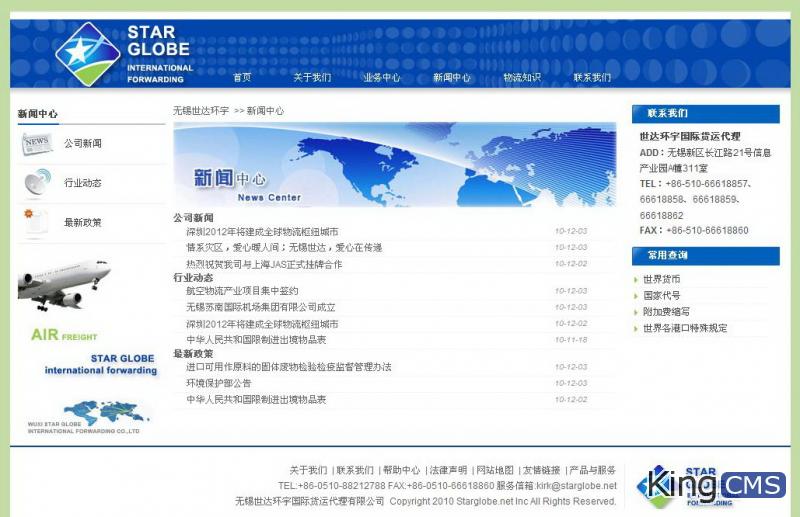This screenshot has width=800, height=517.
Task: Open the 业务中心 navigation item
Action: 382,78
